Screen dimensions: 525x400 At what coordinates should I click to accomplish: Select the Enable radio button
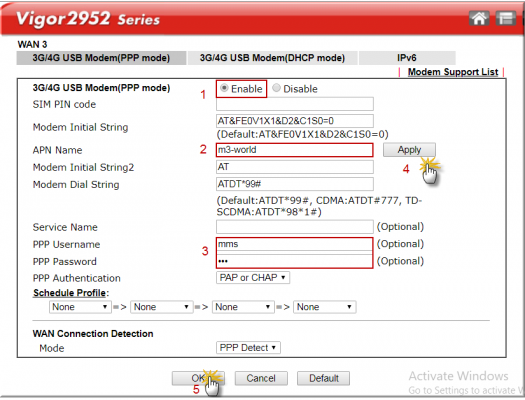coord(224,88)
